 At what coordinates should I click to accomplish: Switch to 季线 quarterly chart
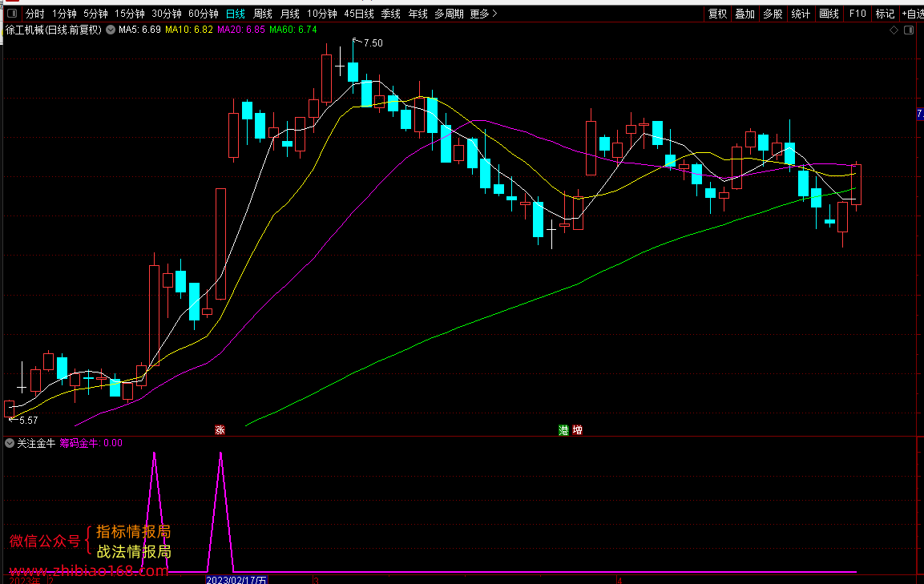[391, 14]
